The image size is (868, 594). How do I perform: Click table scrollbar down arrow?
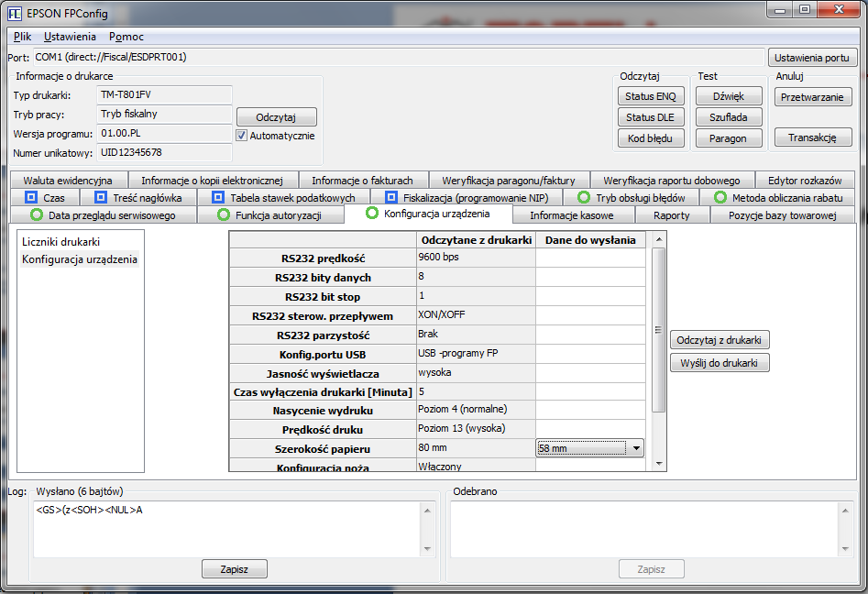click(x=658, y=463)
